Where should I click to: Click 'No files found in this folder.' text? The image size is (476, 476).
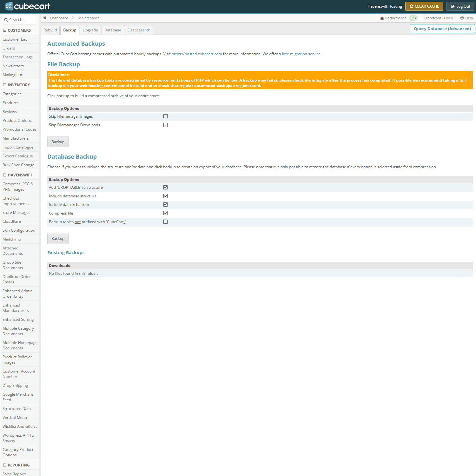pos(73,274)
